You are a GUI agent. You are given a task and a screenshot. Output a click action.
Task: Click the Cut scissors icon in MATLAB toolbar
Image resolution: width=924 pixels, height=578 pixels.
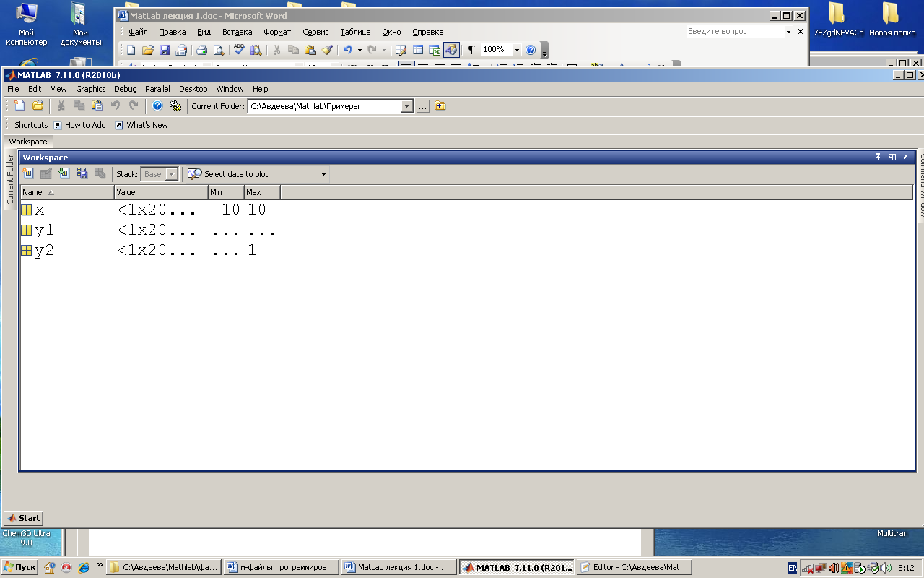click(61, 105)
